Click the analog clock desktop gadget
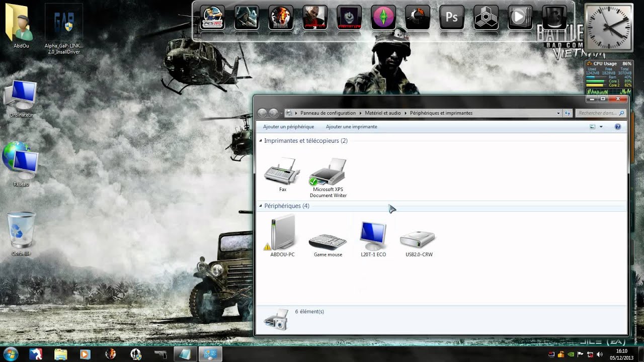Image resolution: width=644 pixels, height=362 pixels. [x=609, y=28]
